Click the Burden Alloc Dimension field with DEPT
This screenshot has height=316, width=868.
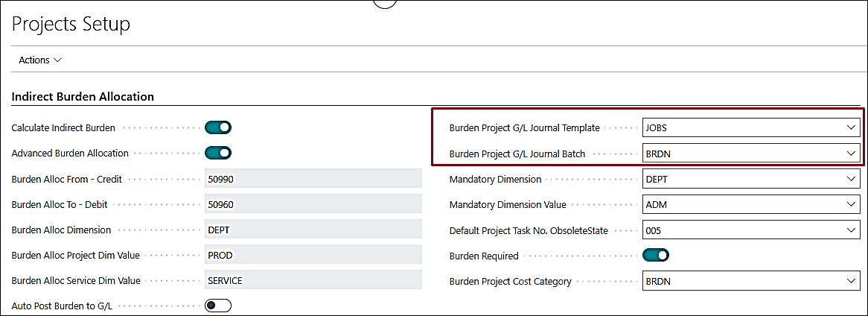pos(313,230)
